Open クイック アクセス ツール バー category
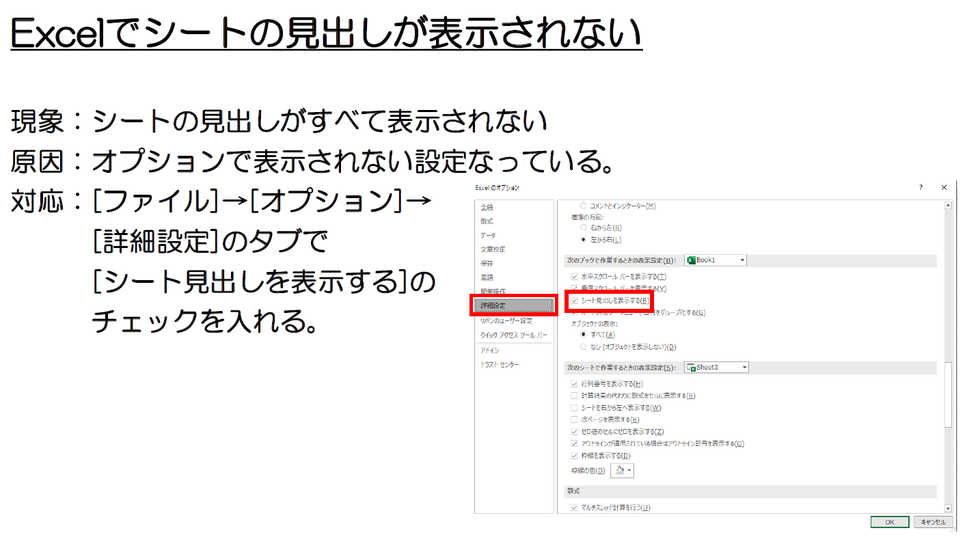This screenshot has width=980, height=537. point(513,335)
